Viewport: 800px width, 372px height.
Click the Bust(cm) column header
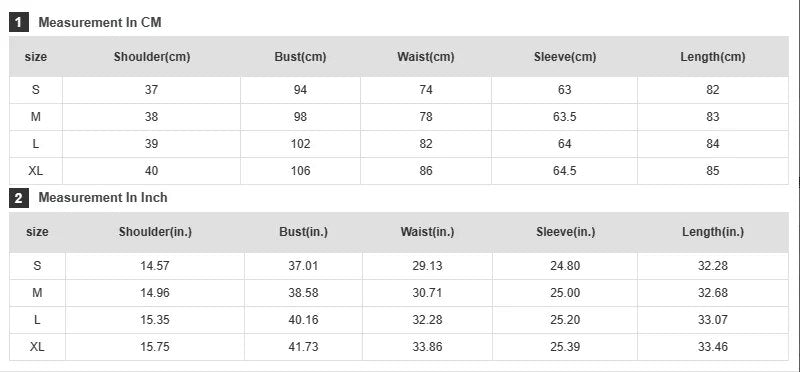300,57
